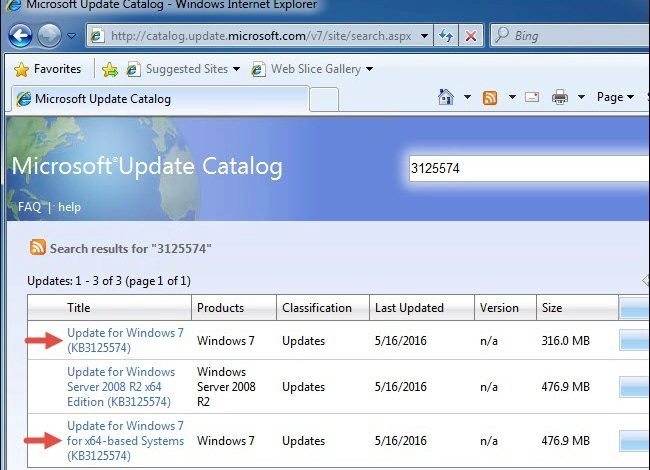650x470 pixels.
Task: Expand the address bar history dropdown
Action: (424, 36)
